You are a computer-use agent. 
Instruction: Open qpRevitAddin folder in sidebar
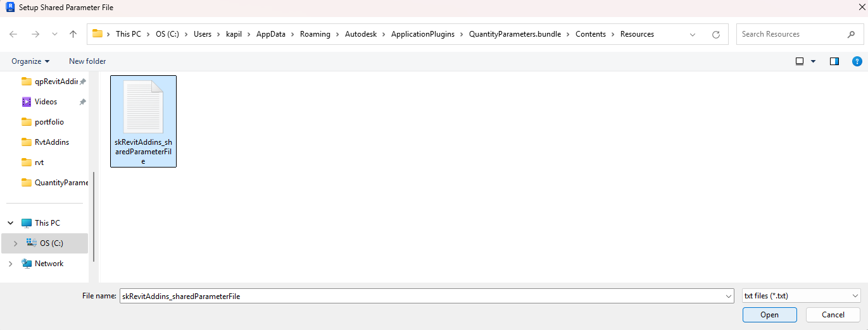click(x=49, y=82)
